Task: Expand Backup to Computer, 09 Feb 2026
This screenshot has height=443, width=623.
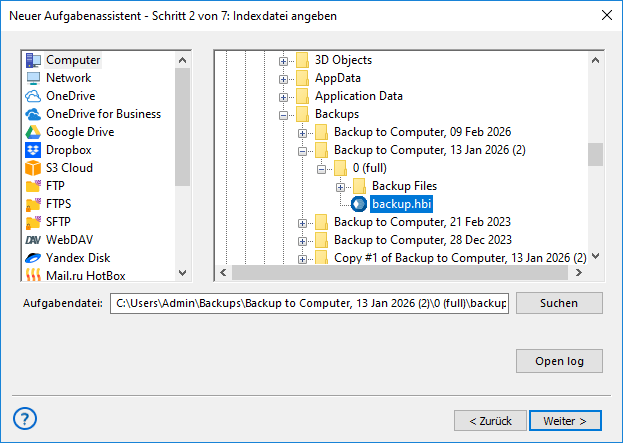Action: pos(302,133)
